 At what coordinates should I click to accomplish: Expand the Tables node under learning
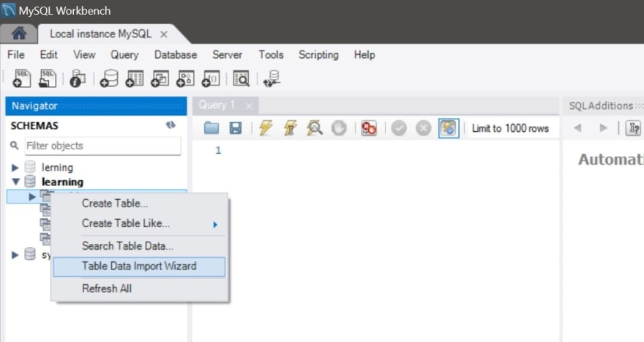[32, 197]
